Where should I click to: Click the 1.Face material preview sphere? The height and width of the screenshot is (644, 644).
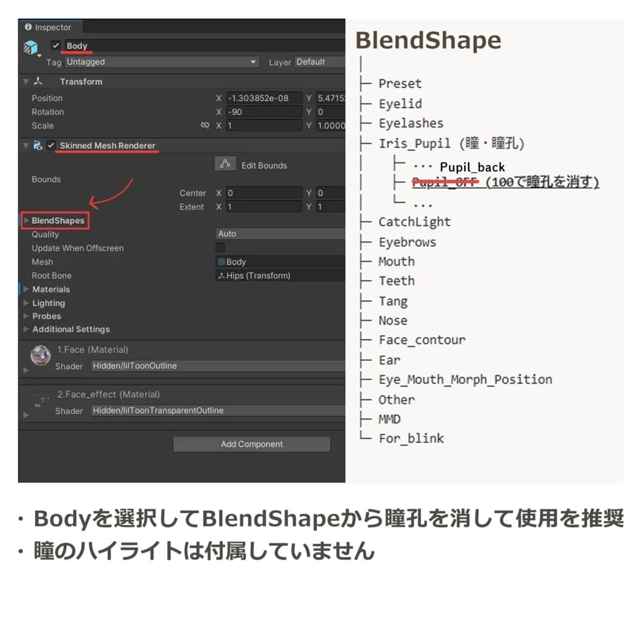point(41,355)
